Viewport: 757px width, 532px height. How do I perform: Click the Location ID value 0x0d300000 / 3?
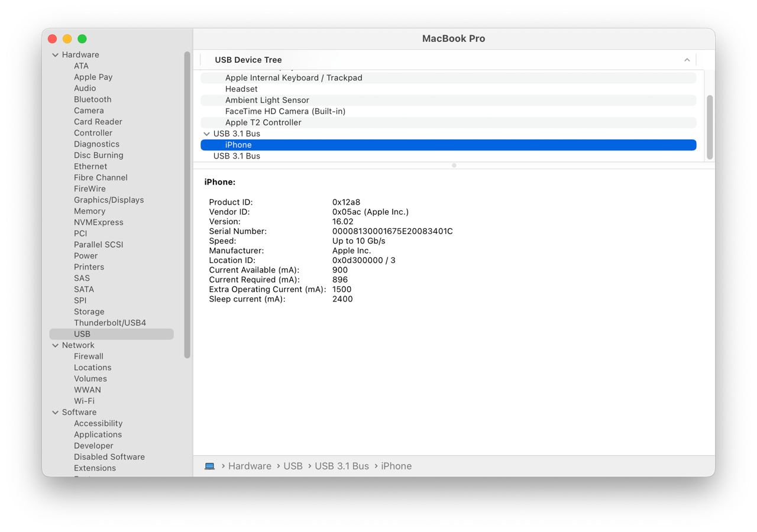point(364,261)
